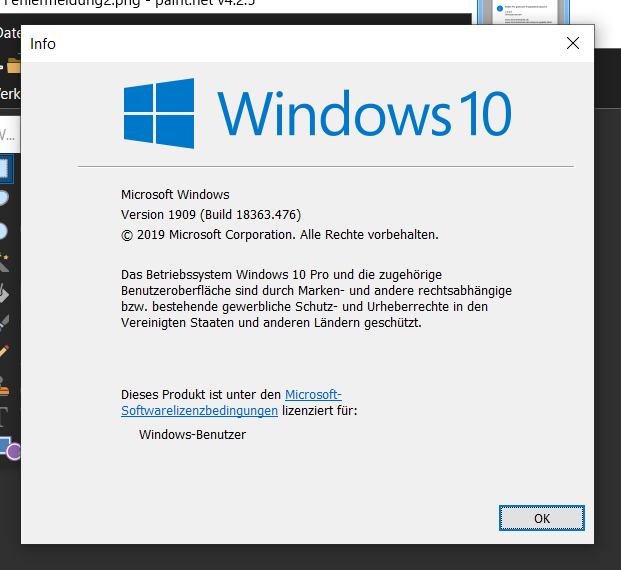This screenshot has height=570, width=621.
Task: Close the Info dialog with the X
Action: [x=573, y=43]
